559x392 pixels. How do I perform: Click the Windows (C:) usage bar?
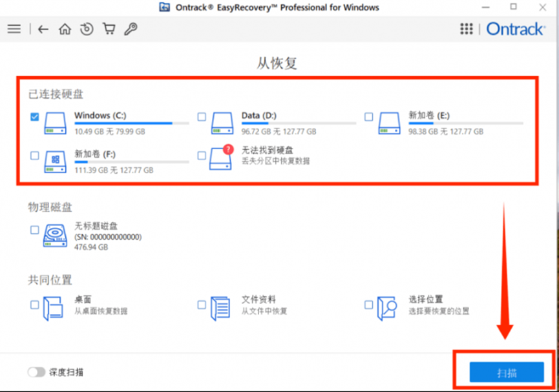click(132, 123)
